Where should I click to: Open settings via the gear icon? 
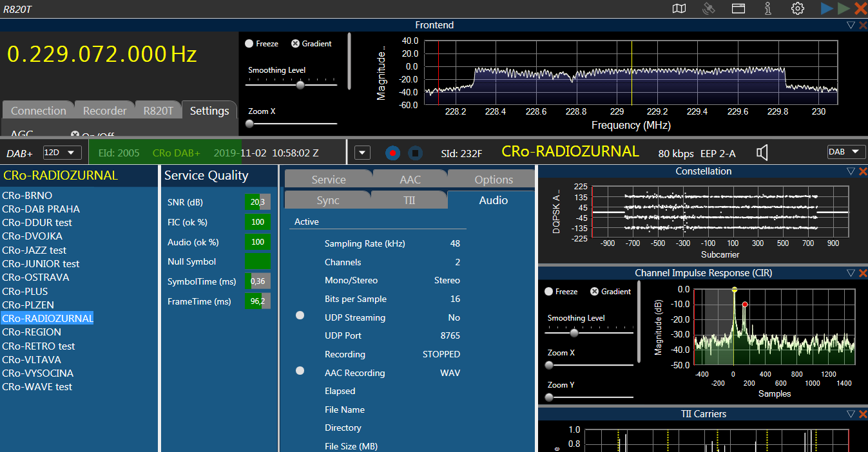[x=798, y=8]
